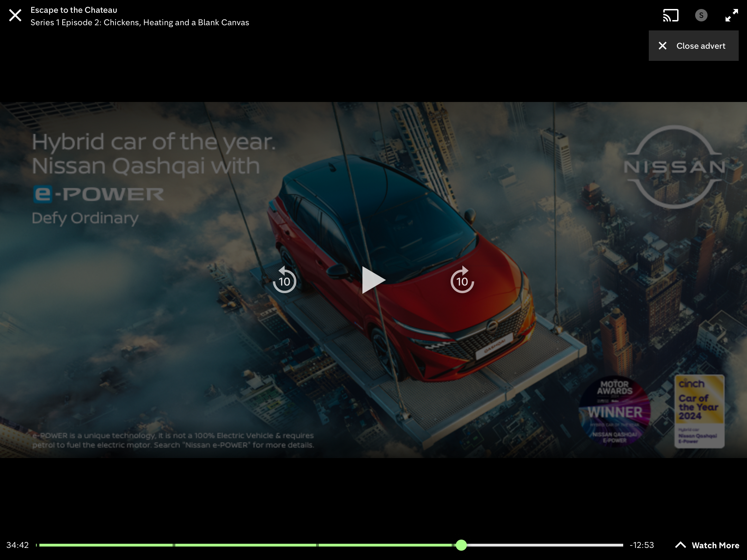Click the Series 1 Episode 2 subtitle

(x=140, y=22)
